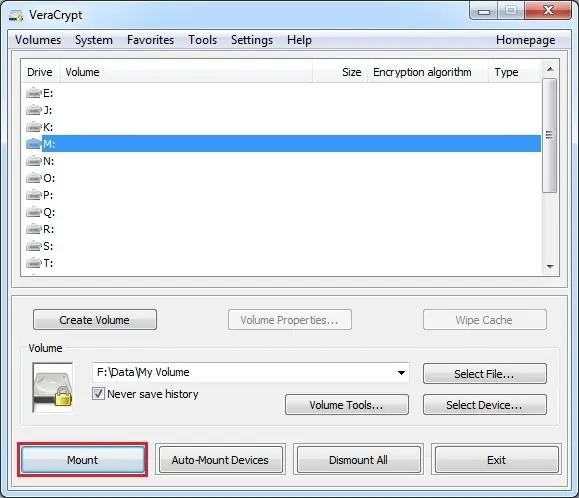The image size is (579, 498).
Task: Click the scroll down arrow of drive list
Action: click(550, 267)
